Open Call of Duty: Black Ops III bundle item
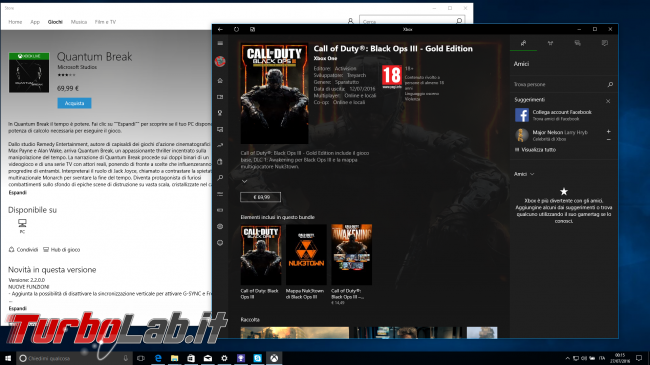This screenshot has width=650, height=365. pos(261,255)
